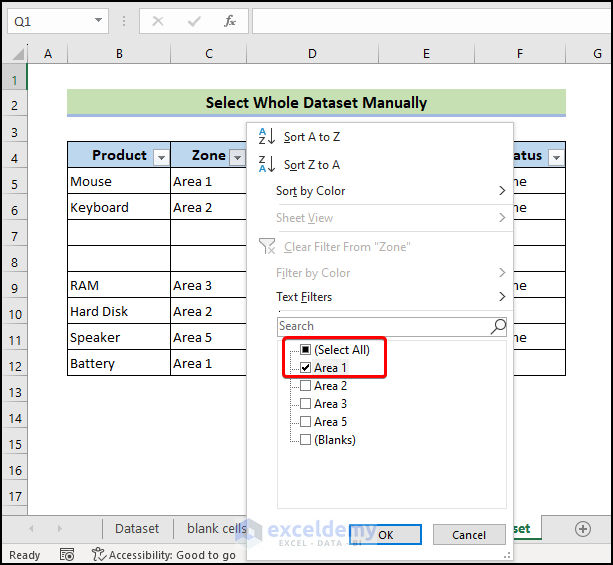
Task: Open the Zone column filter dropdown
Action: click(x=237, y=158)
